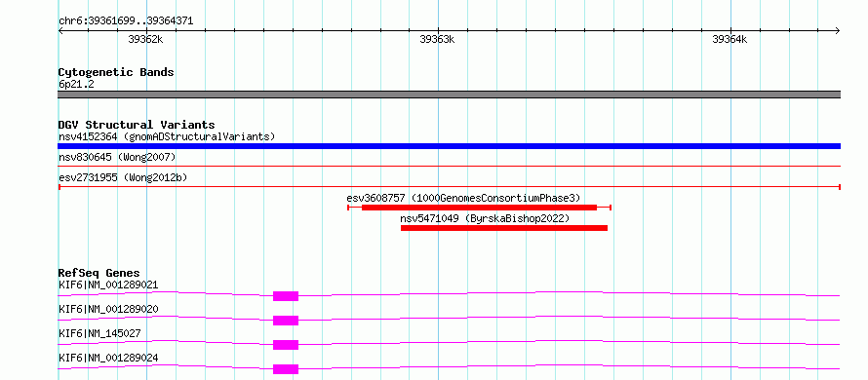Click the thin red esv2731955 variant line

coord(449,187)
